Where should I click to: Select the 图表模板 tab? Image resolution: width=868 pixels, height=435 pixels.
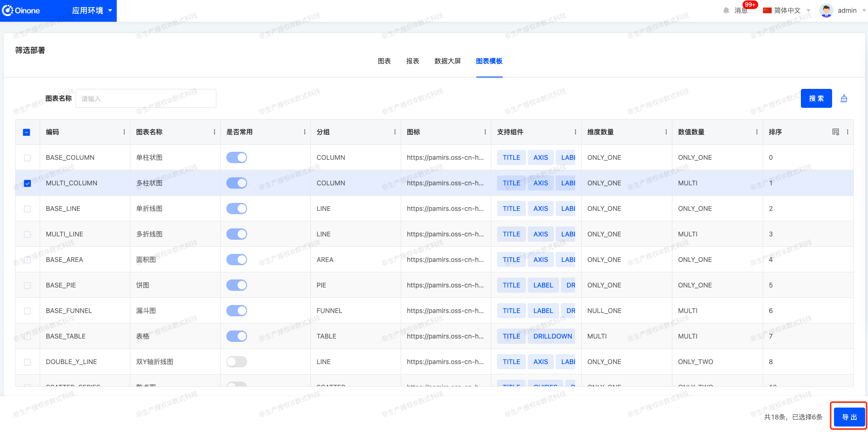489,61
